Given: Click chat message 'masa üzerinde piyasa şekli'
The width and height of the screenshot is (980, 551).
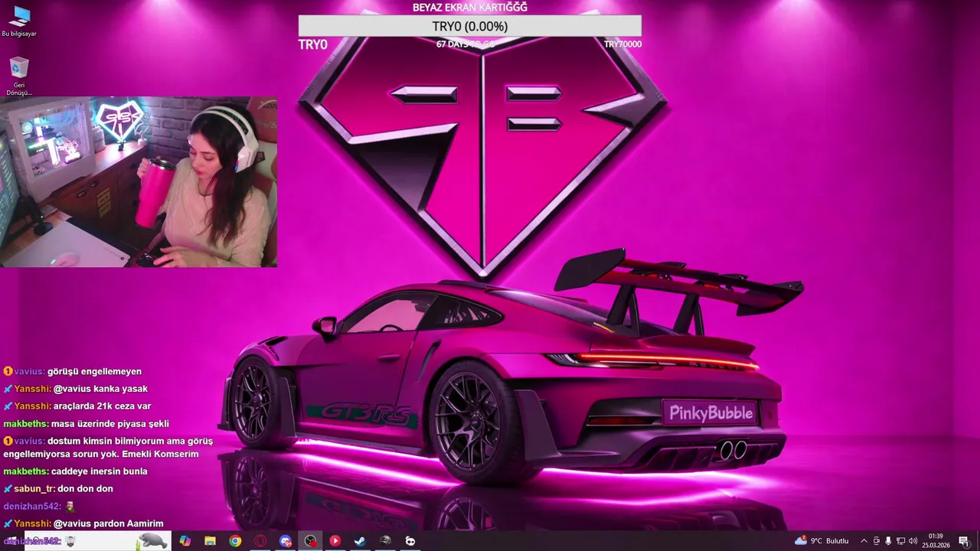Looking at the screenshot, I should click(110, 424).
